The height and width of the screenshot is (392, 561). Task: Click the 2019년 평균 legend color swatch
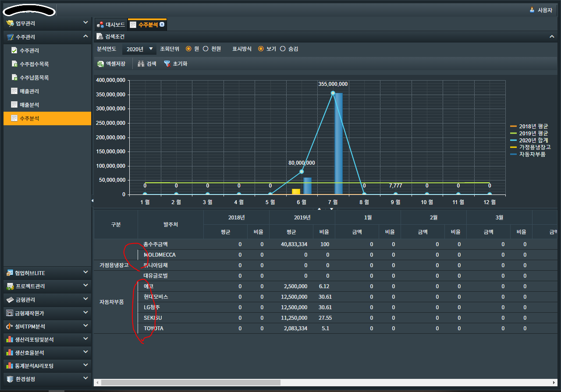click(x=514, y=133)
